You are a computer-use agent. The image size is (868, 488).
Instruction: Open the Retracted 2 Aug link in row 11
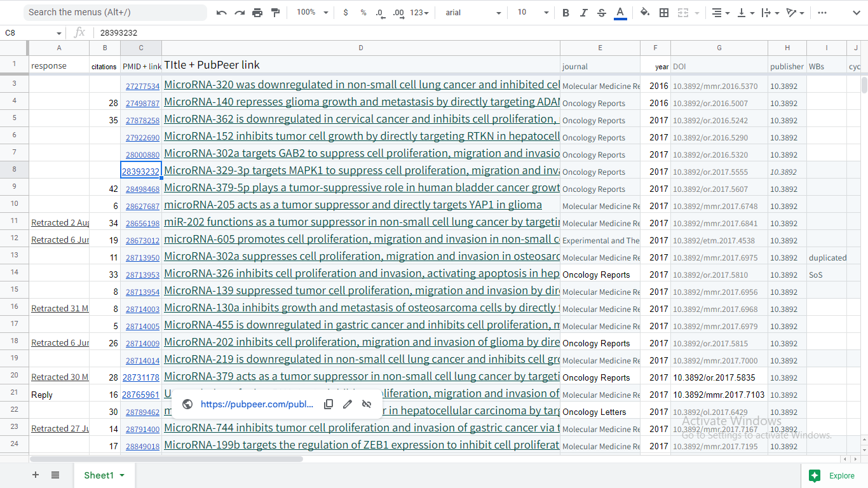pyautogui.click(x=60, y=223)
